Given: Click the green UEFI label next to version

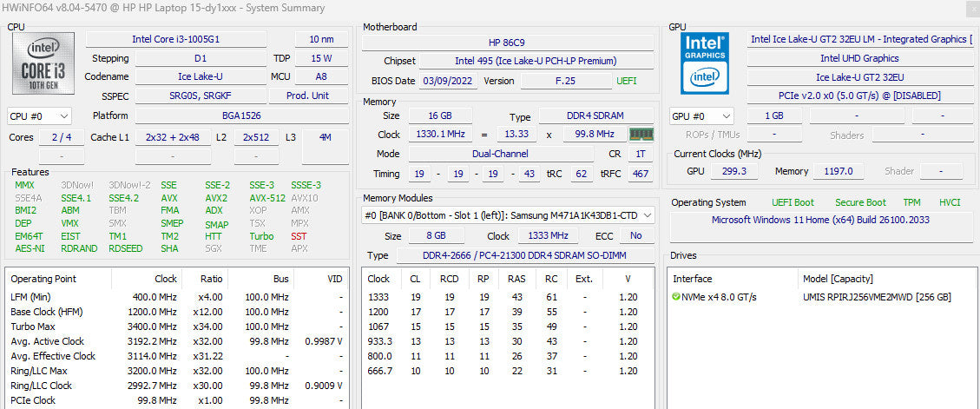Looking at the screenshot, I should 627,81.
